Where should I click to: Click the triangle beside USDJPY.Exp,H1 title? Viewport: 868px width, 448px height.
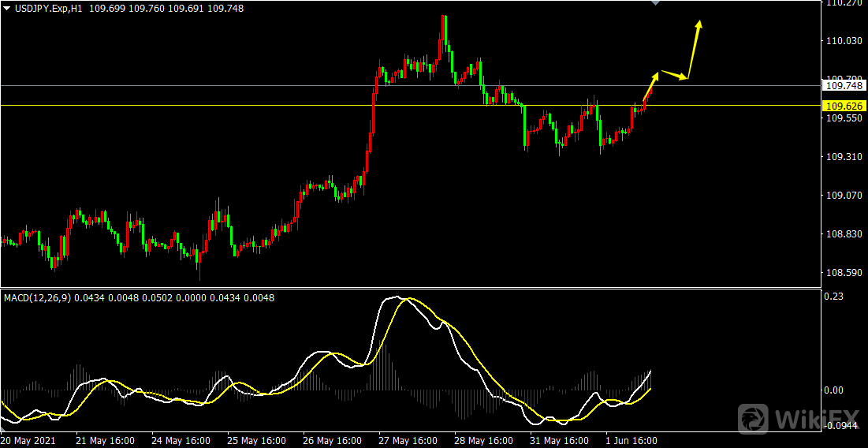(x=7, y=8)
